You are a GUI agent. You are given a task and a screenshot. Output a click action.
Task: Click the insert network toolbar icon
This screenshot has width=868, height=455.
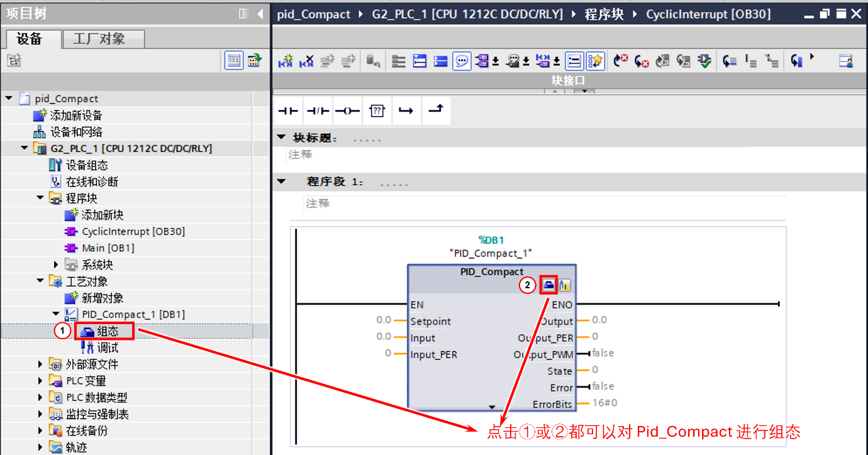pyautogui.click(x=286, y=61)
